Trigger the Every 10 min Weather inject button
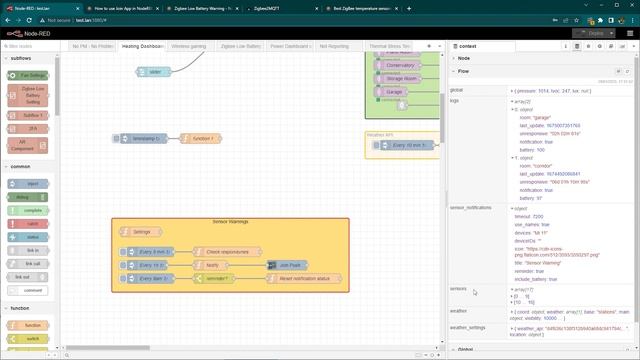Viewport: 640px width, 360px height. tap(376, 145)
